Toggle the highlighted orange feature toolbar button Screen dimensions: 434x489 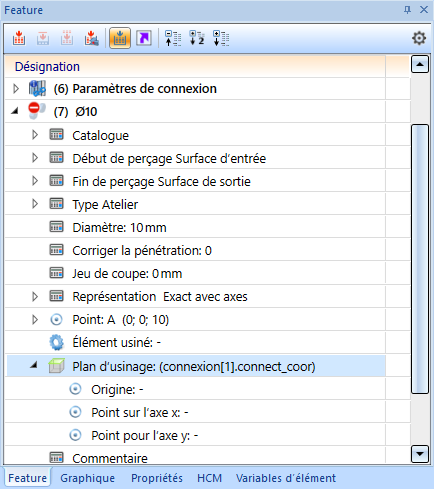120,38
